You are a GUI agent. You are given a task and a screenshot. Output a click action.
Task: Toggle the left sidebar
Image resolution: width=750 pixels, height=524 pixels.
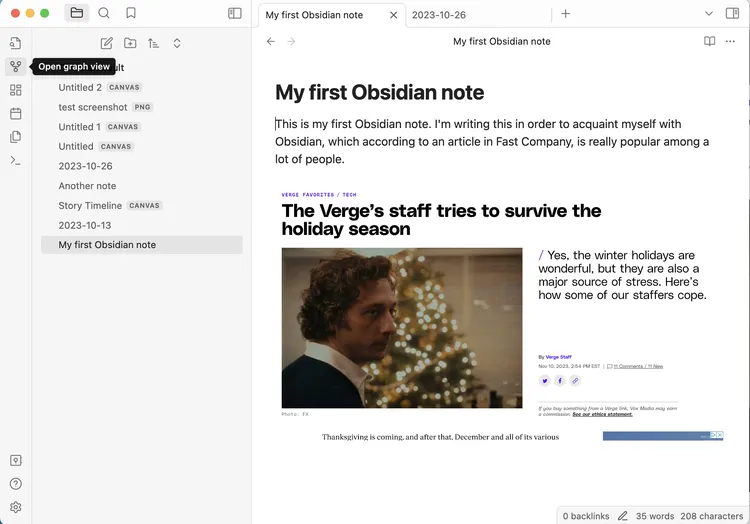[x=235, y=13]
